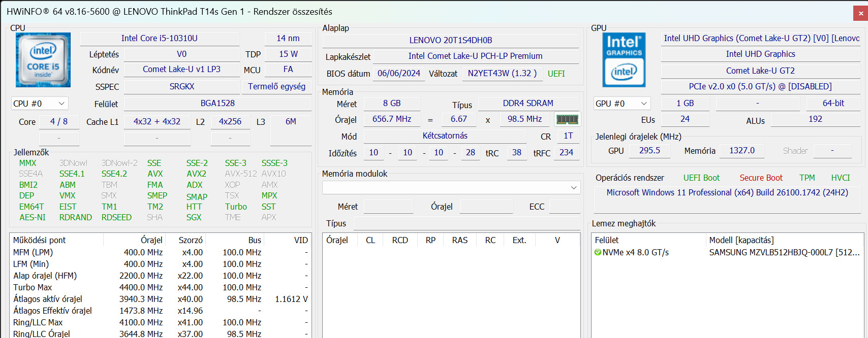Click the AVX2 feature flag
Image resolution: width=868 pixels, height=338 pixels.
tap(196, 174)
